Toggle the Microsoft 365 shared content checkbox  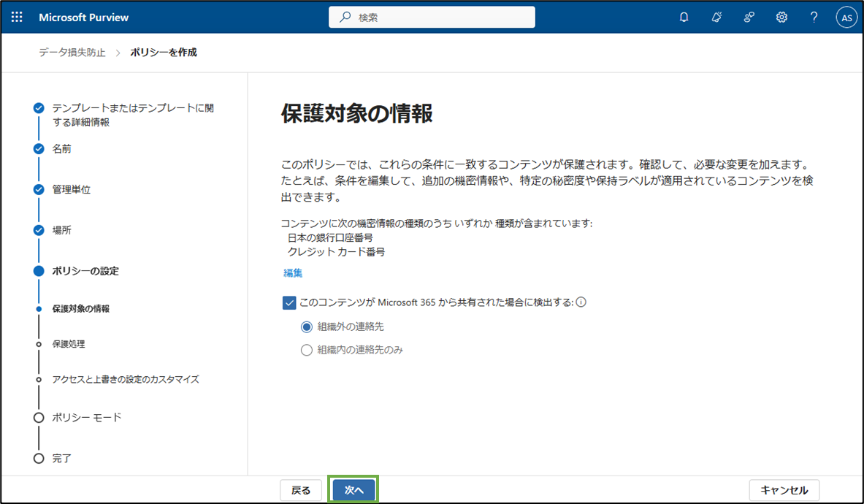tap(289, 302)
